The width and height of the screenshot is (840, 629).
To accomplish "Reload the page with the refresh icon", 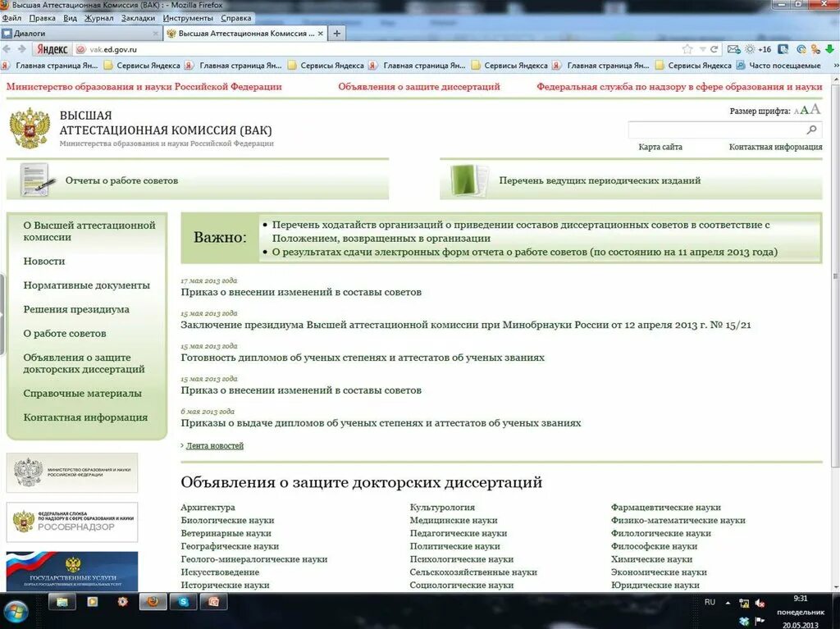I will coord(714,49).
